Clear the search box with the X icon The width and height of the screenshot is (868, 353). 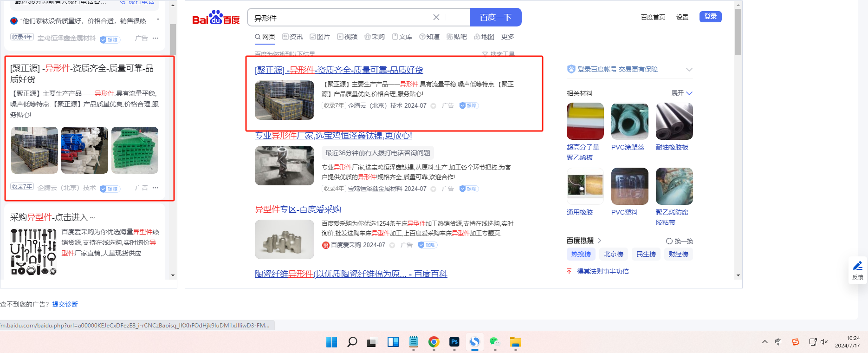click(x=436, y=17)
